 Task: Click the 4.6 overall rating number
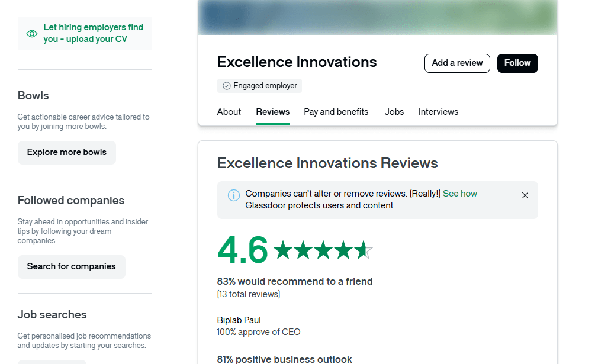click(x=243, y=250)
